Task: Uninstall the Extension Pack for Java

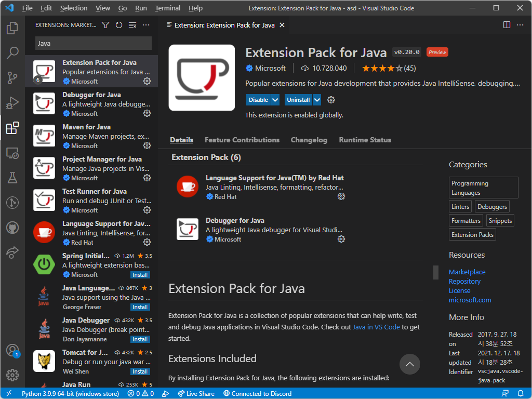Action: [298, 100]
